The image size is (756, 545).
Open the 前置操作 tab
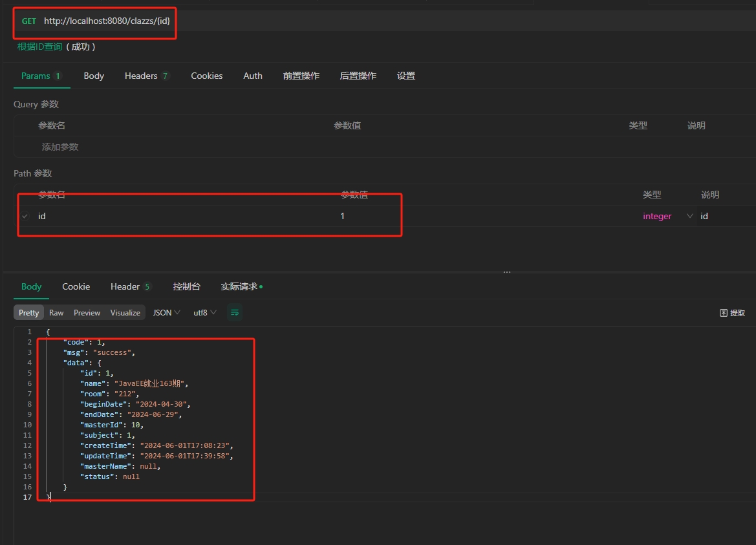tap(301, 76)
